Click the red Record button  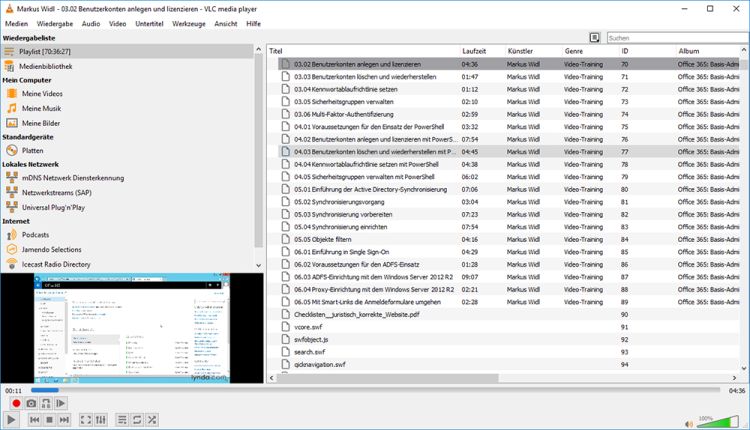pos(15,403)
